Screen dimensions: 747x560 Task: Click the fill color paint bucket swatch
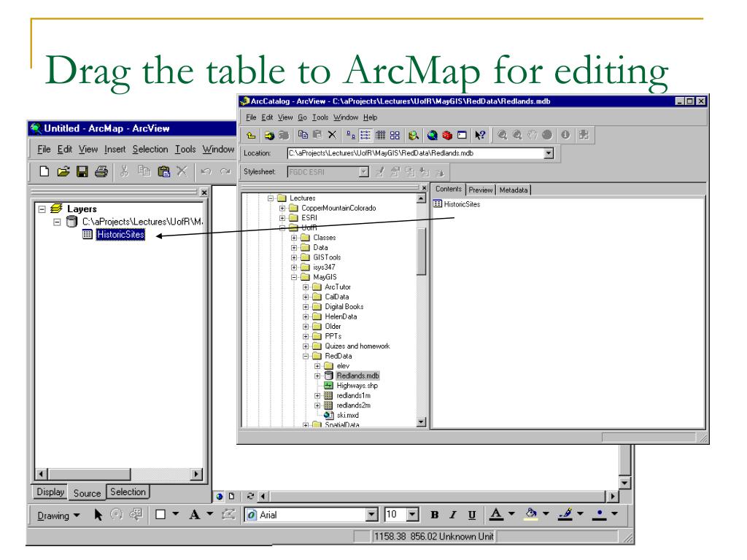531,514
